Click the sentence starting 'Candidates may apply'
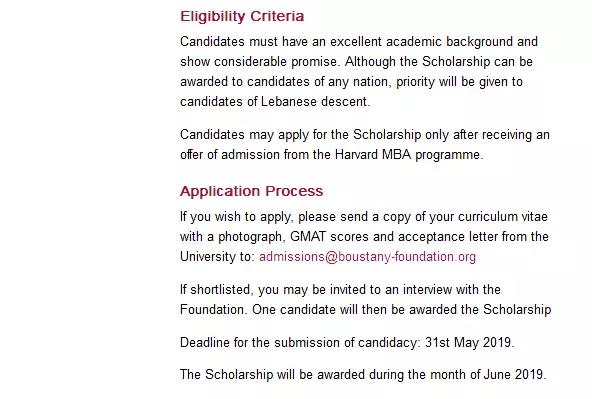 (365, 145)
